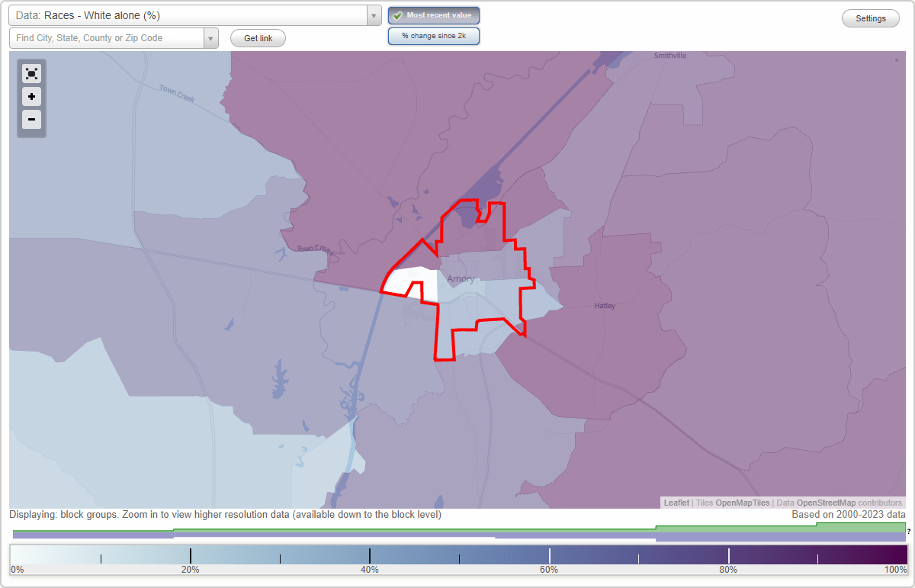915x588 pixels.
Task: Click the Hatley block group on the map
Action: [x=605, y=305]
